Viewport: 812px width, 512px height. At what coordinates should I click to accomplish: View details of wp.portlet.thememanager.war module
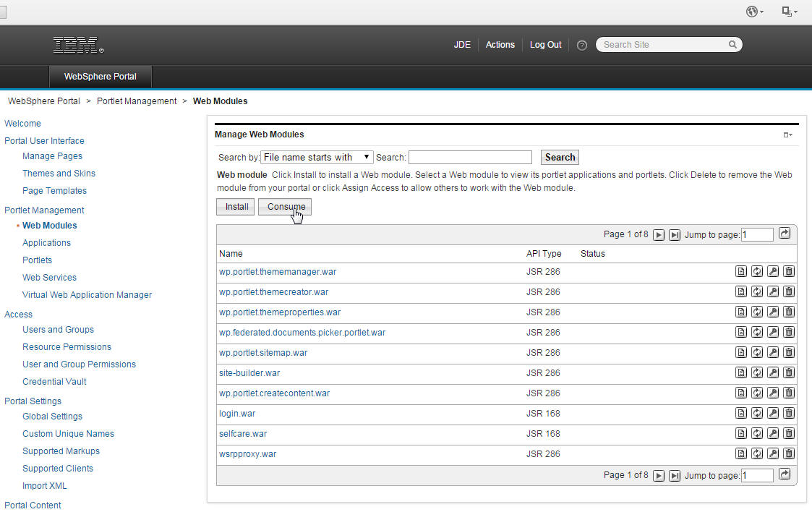pyautogui.click(x=741, y=271)
